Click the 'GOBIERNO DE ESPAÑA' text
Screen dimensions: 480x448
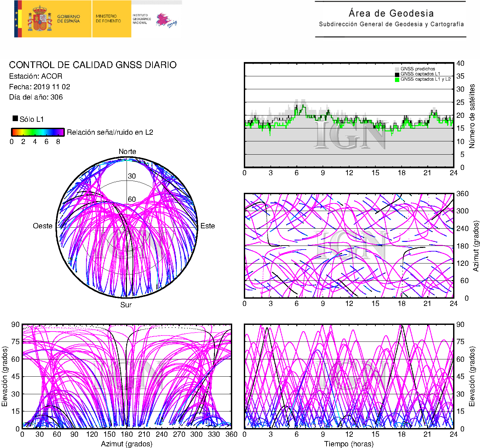pyautogui.click(x=68, y=19)
